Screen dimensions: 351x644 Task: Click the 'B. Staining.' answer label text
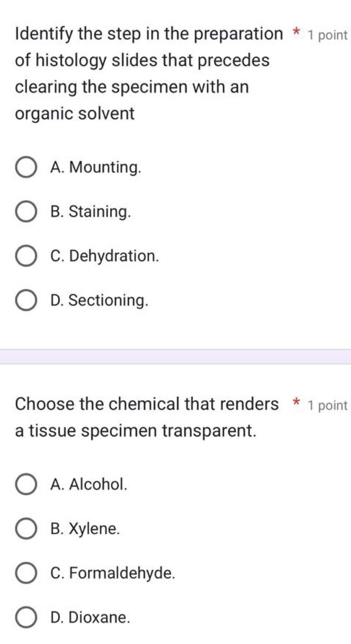pos(91,212)
